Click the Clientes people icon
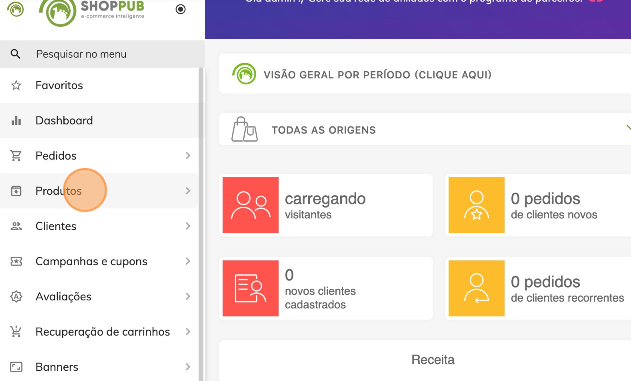Image resolution: width=631 pixels, height=381 pixels. pyautogui.click(x=16, y=226)
